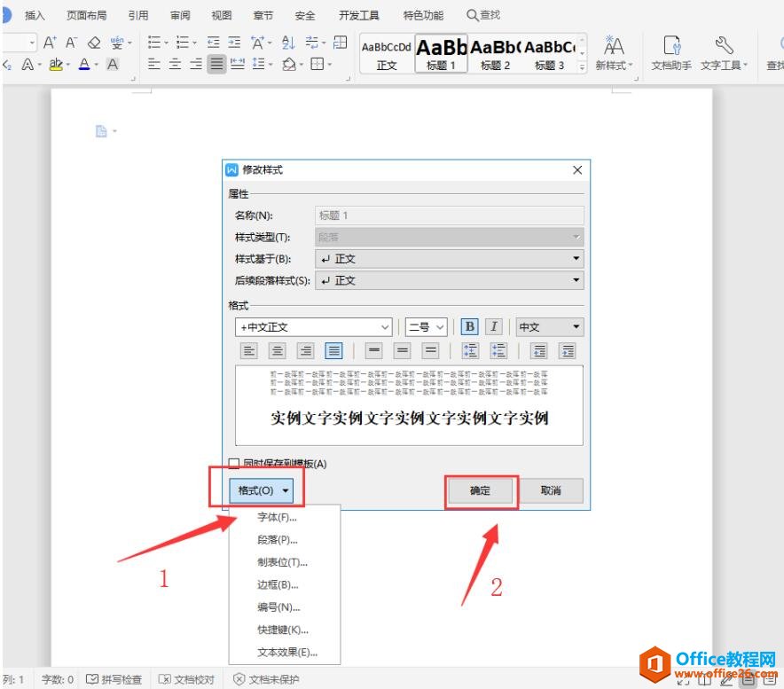Open the 后续段落样式 dropdown
The width and height of the screenshot is (784, 689).
coord(450,280)
